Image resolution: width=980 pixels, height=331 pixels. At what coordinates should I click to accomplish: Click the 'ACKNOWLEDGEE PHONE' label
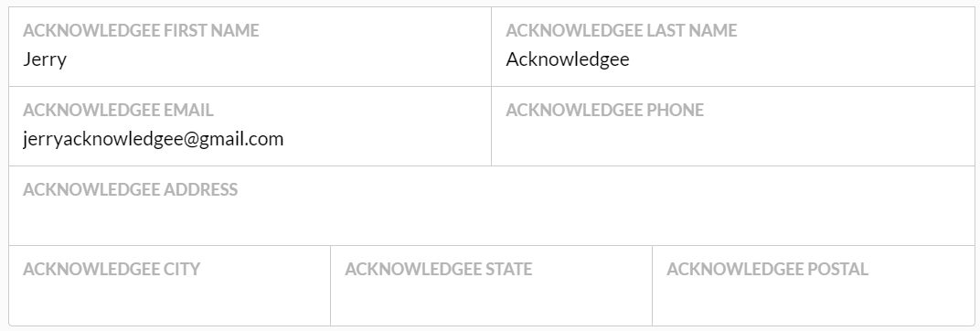click(604, 110)
